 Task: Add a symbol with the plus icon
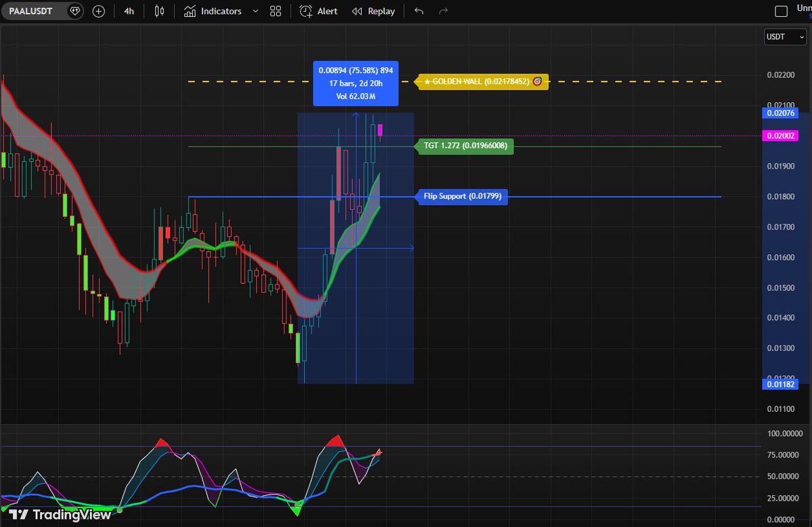(x=98, y=11)
